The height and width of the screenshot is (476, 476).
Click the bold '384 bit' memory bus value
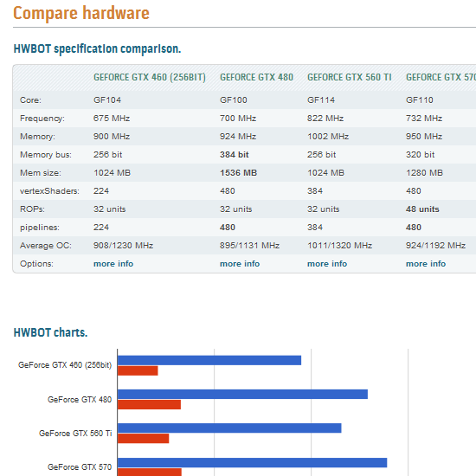(x=234, y=155)
